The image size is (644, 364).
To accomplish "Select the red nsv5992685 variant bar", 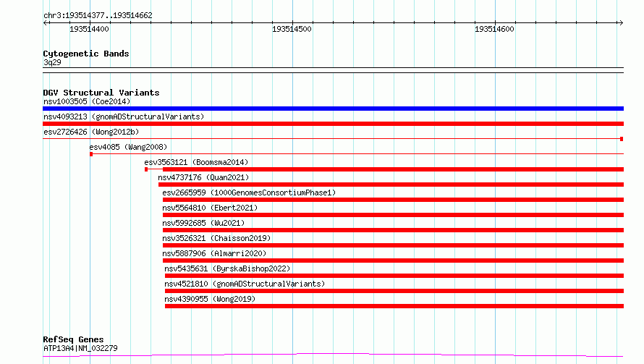I will 393,230.
